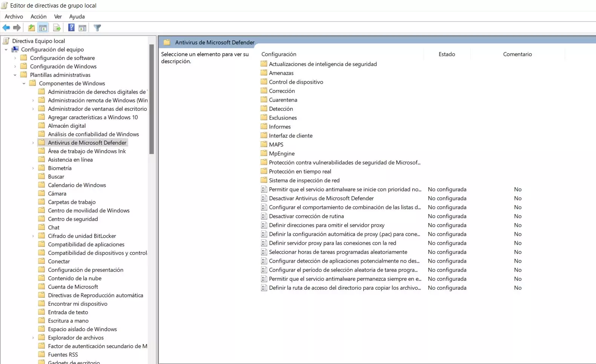Expand the Antivirus de Microsoft Defender tree node
This screenshot has height=364, width=596.
coord(33,143)
